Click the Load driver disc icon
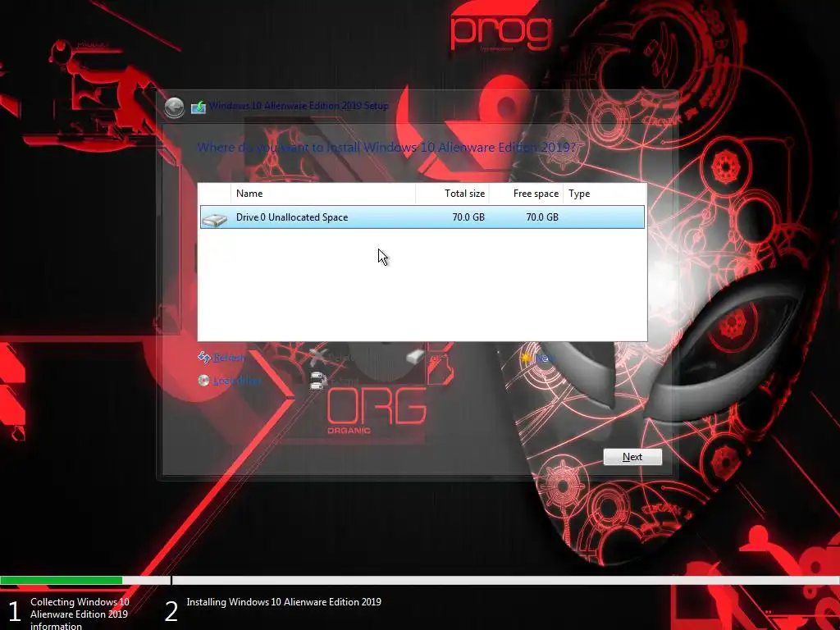Screen dimensions: 840x630 [203, 381]
